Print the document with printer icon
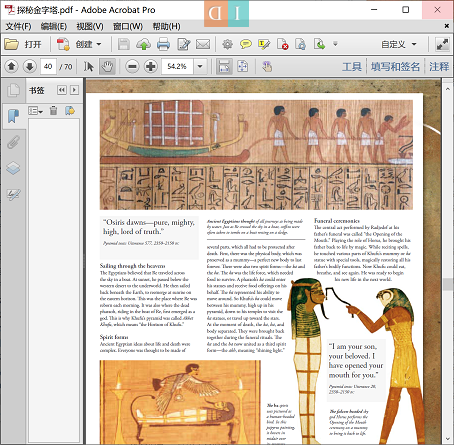This screenshot has height=445, width=454. pyautogui.click(x=163, y=44)
